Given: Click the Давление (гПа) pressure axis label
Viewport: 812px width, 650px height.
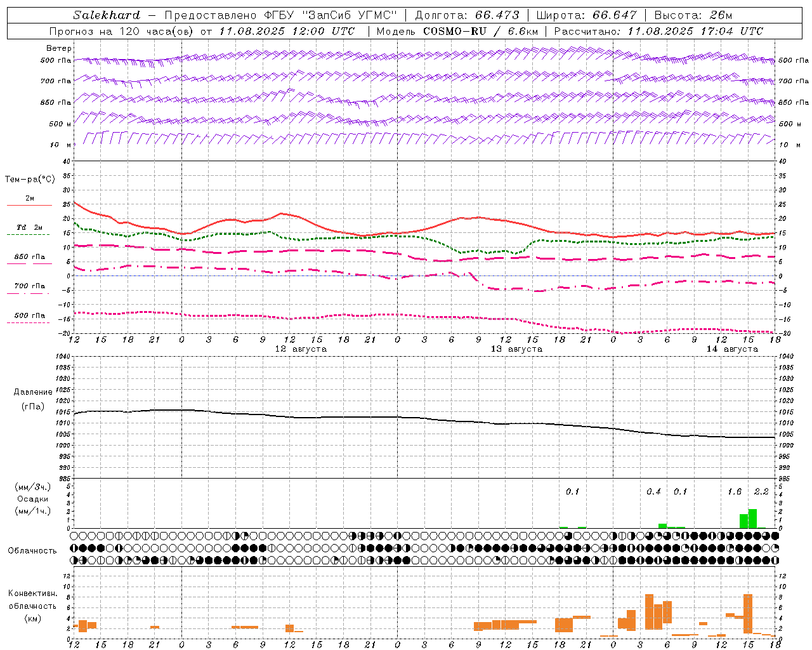Looking at the screenshot, I should click(x=33, y=399).
